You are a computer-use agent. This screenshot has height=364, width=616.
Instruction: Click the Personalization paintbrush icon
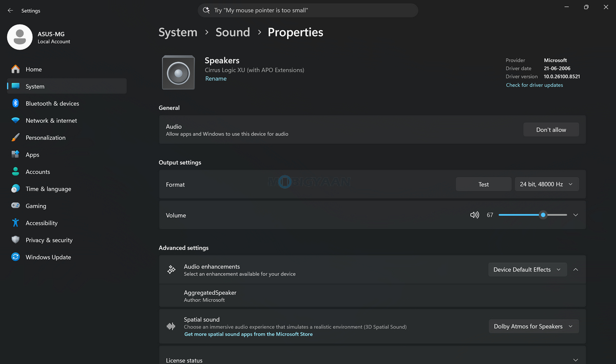click(x=15, y=137)
